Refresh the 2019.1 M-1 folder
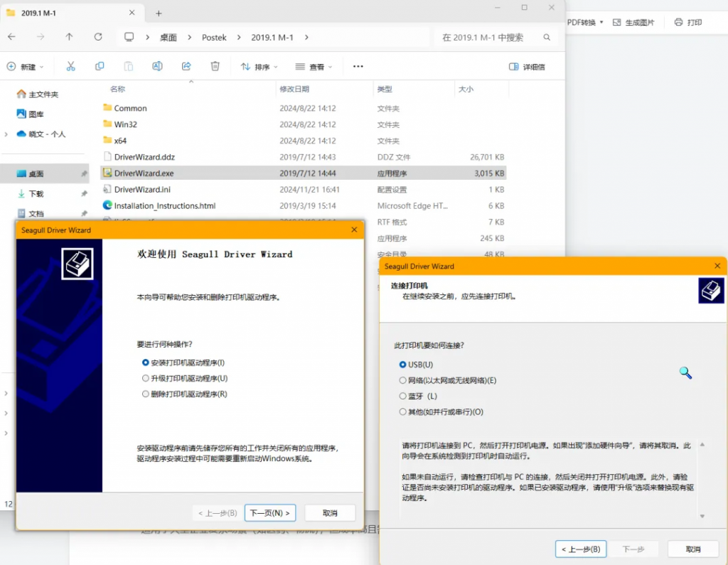The height and width of the screenshot is (565, 728). tap(98, 37)
